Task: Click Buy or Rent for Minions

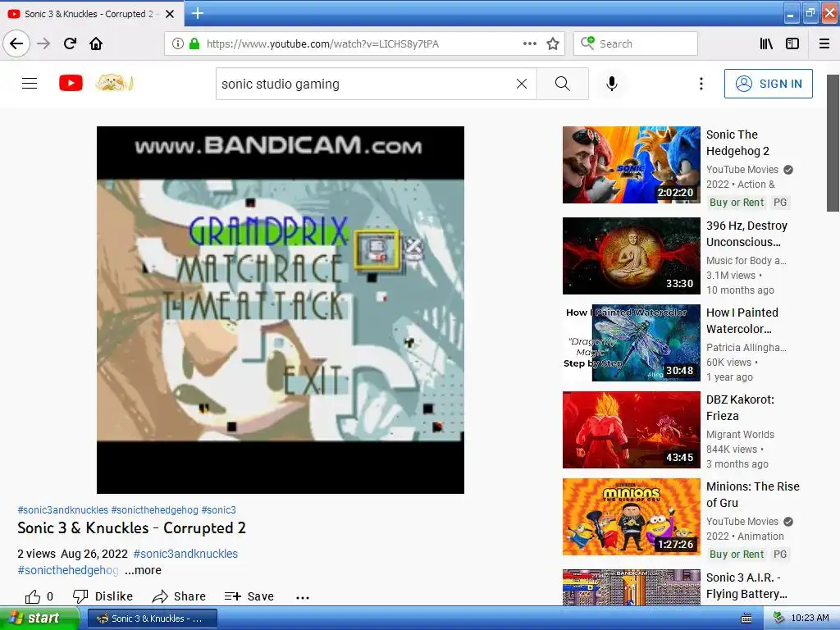Action: tap(737, 555)
